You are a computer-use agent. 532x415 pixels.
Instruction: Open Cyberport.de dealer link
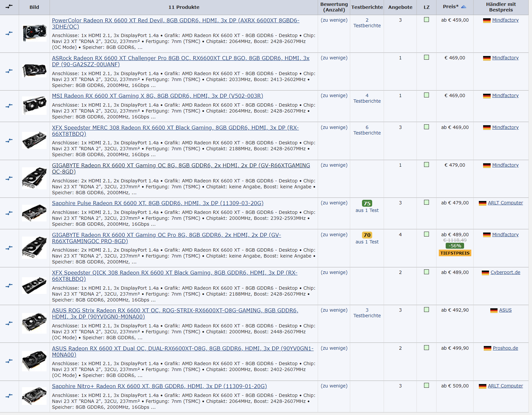tap(505, 272)
